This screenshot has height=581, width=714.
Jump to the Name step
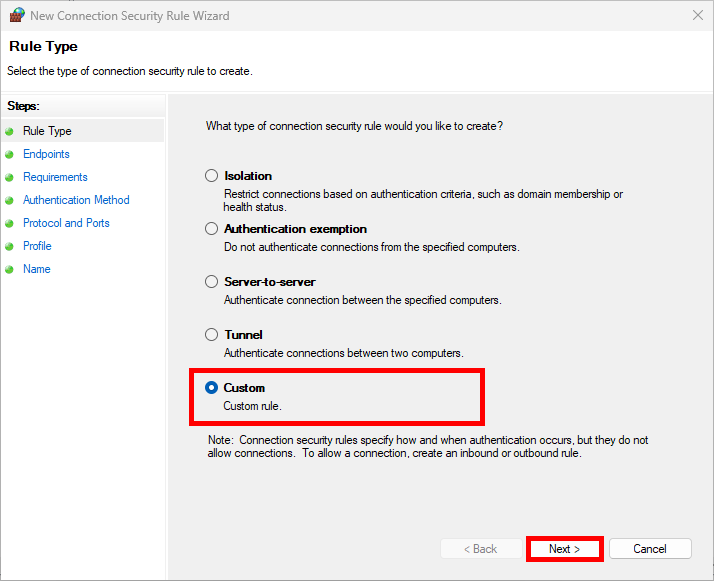[37, 269]
